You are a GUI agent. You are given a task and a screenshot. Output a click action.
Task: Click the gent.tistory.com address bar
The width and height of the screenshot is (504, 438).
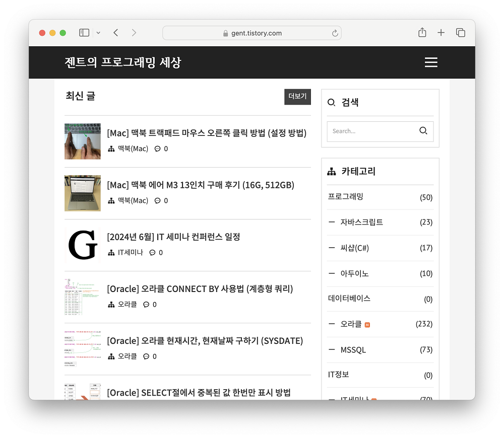(x=252, y=33)
